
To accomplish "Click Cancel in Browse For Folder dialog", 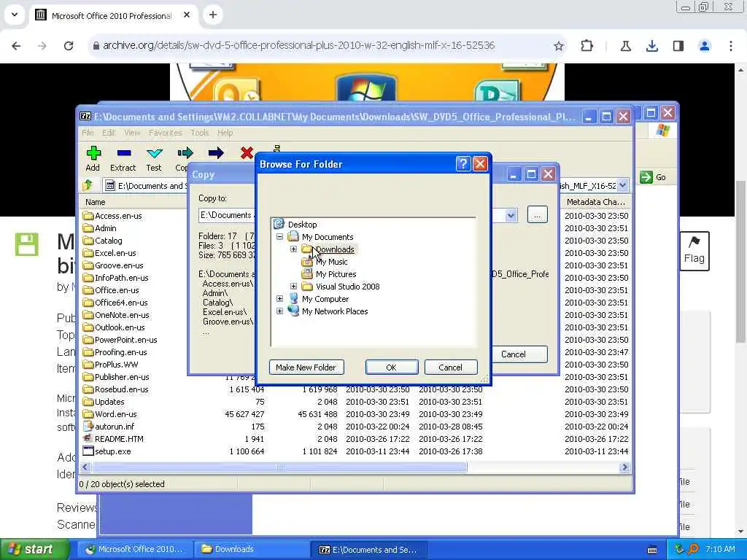I will pos(450,367).
